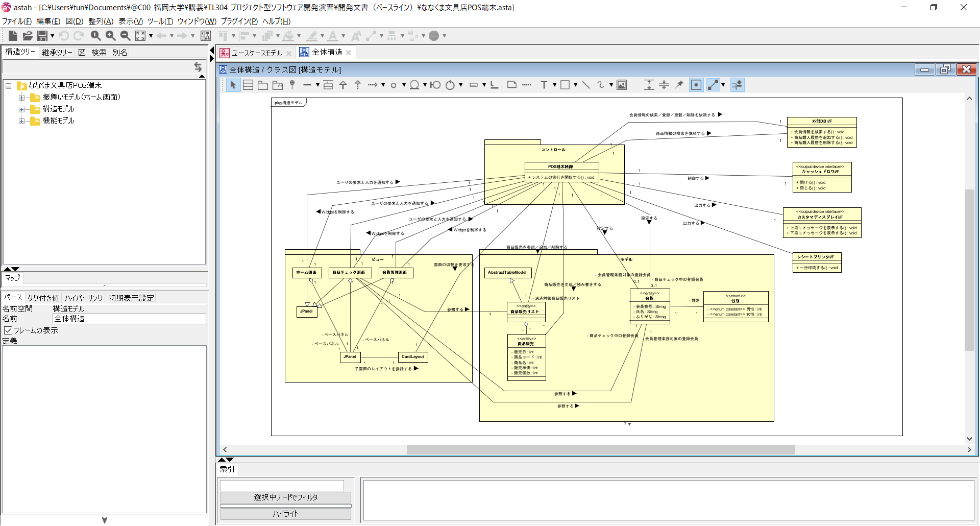Close the 全体構造 diagram tab
Viewport: 980px width, 526px height.
point(349,52)
